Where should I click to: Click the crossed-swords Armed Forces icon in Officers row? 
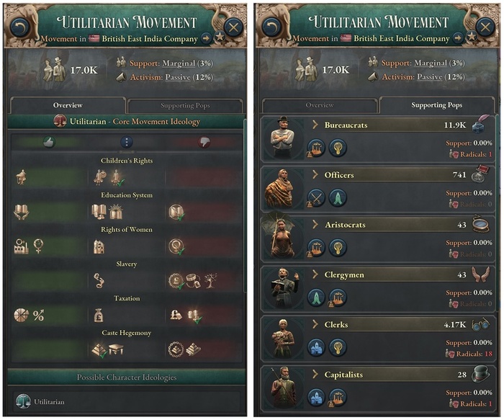[315, 198]
